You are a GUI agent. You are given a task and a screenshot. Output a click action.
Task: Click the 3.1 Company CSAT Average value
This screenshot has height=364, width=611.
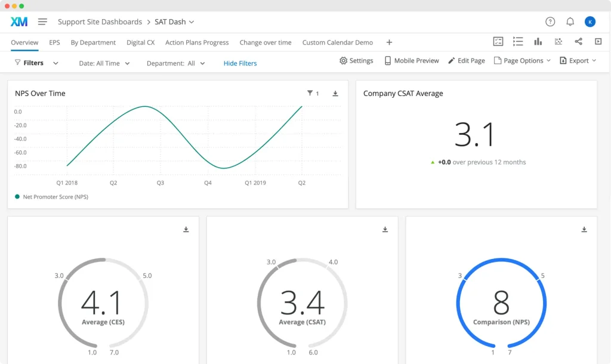(x=475, y=134)
